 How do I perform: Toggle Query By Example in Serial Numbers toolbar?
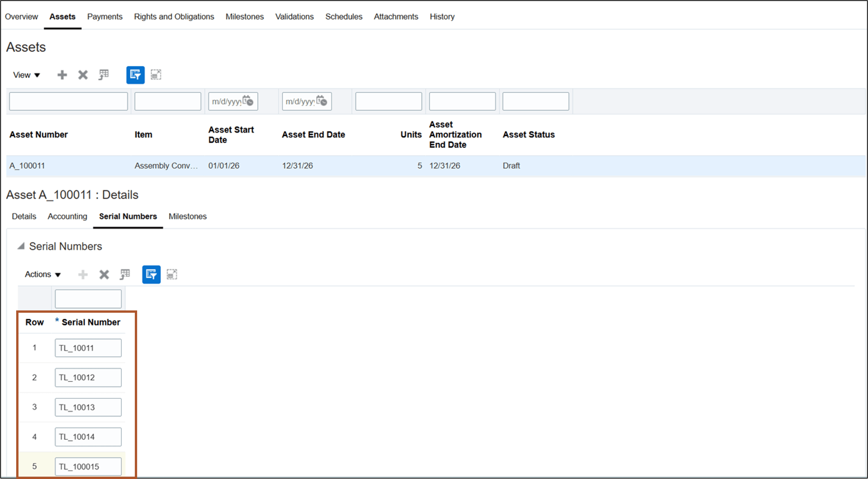[151, 274]
